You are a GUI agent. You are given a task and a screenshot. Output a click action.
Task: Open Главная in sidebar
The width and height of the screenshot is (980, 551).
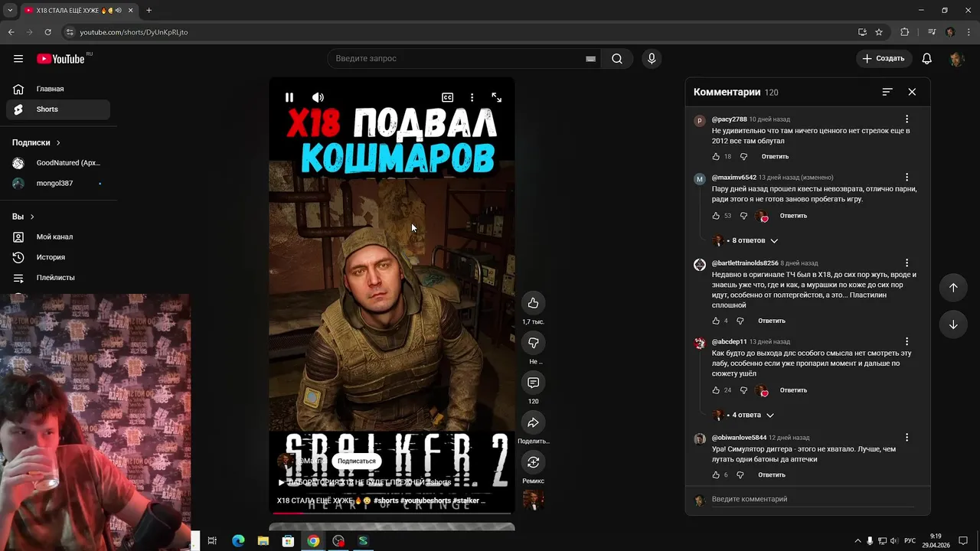click(x=58, y=90)
